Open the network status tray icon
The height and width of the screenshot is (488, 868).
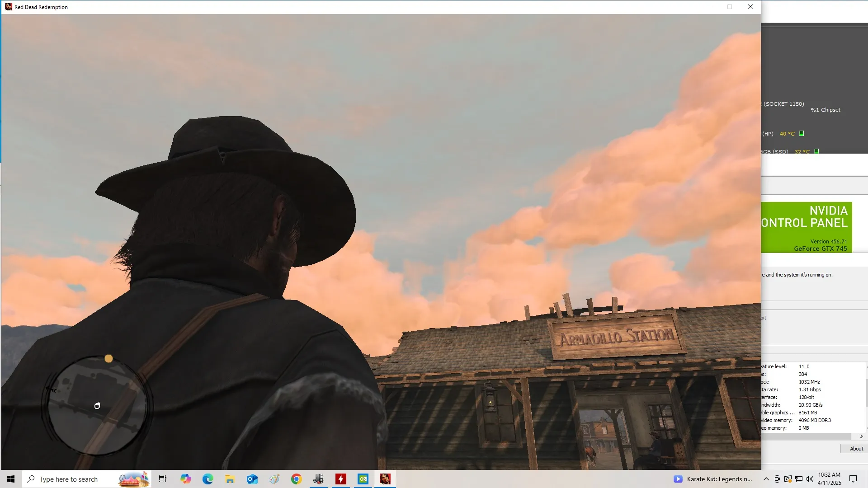[799, 479]
